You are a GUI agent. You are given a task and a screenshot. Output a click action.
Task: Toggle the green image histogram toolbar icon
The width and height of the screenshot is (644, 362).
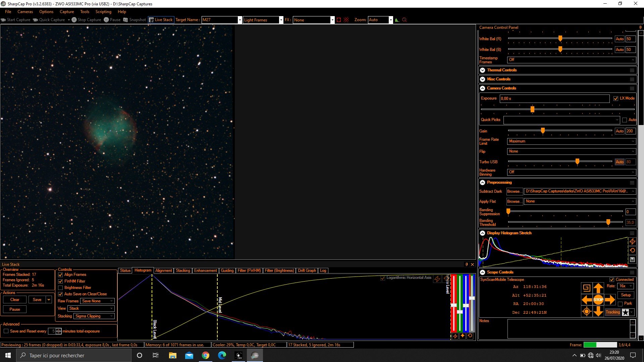pos(397,20)
